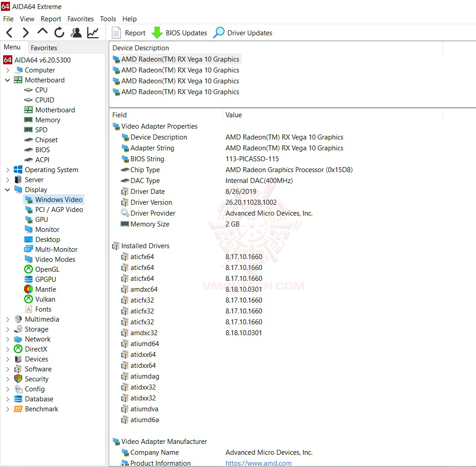Viewport: 476px width, 467px height.
Task: Click the Vulkan tree icon
Action: click(29, 299)
